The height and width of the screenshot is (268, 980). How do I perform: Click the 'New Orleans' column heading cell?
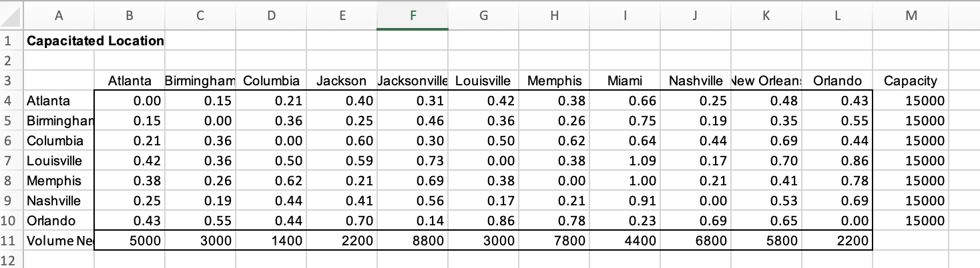tap(766, 81)
